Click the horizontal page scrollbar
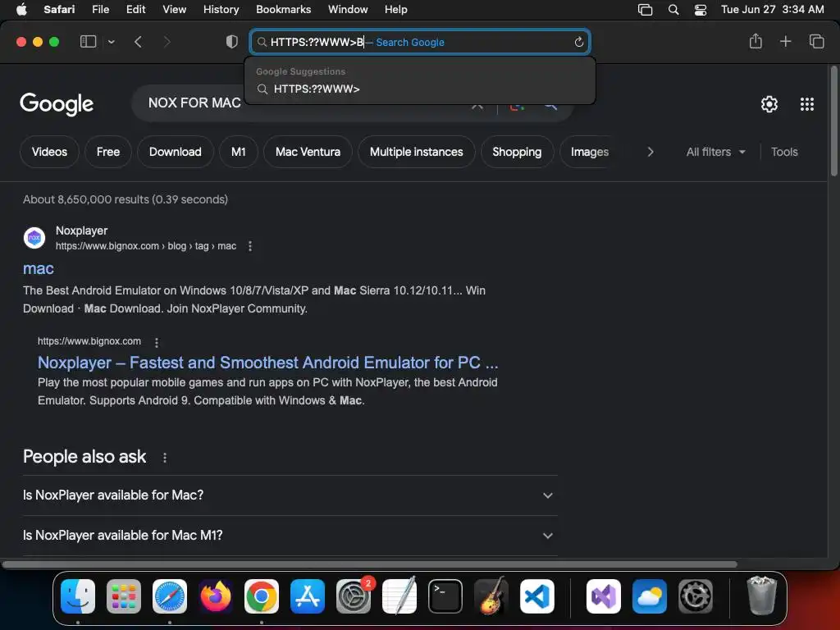 pos(370,564)
